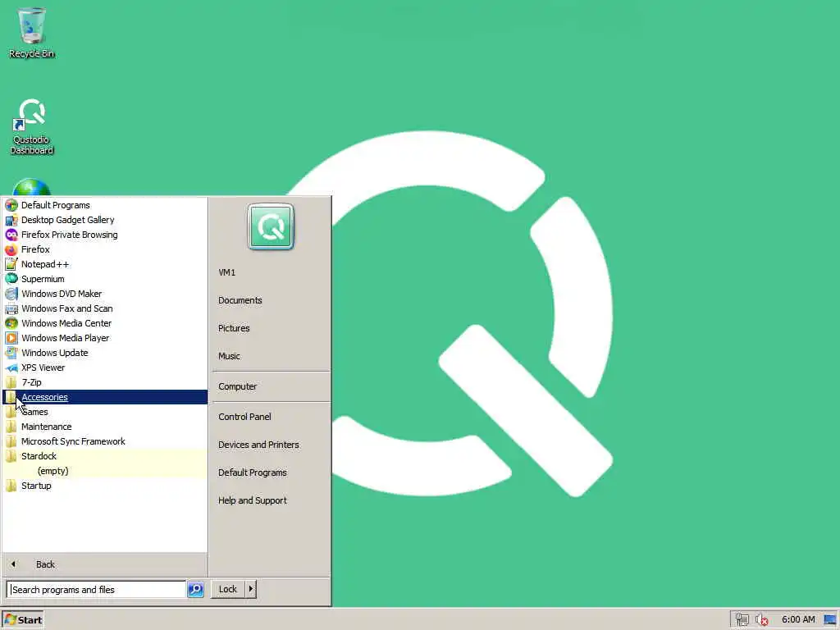Open Computer from start menu
Viewport: 840px width, 630px height.
coord(237,386)
